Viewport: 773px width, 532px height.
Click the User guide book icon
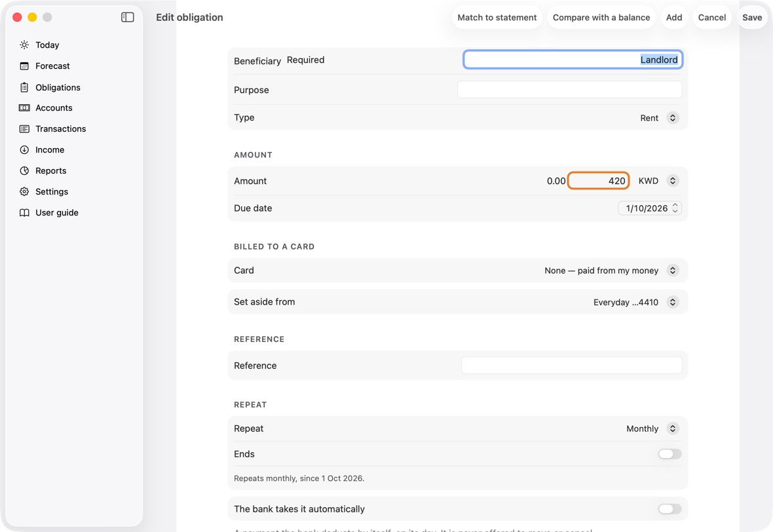24,212
